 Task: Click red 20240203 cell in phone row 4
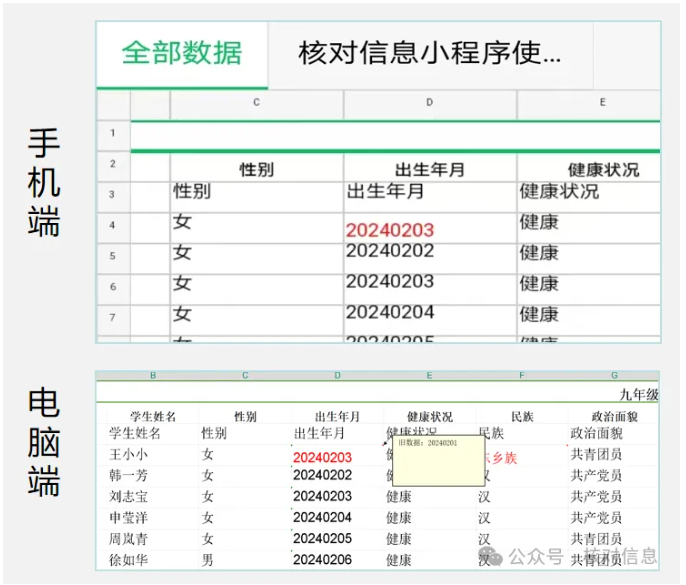(430, 228)
